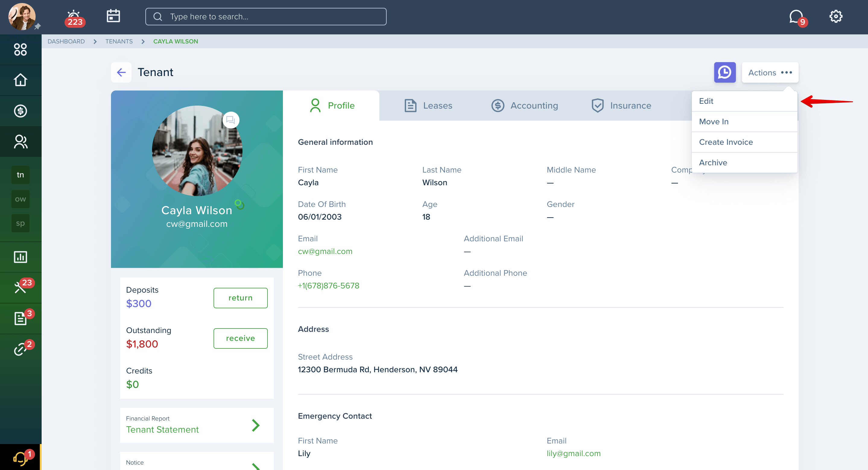Go back using the arrow beside Tenant
Viewport: 868px width, 470px height.
(x=121, y=72)
